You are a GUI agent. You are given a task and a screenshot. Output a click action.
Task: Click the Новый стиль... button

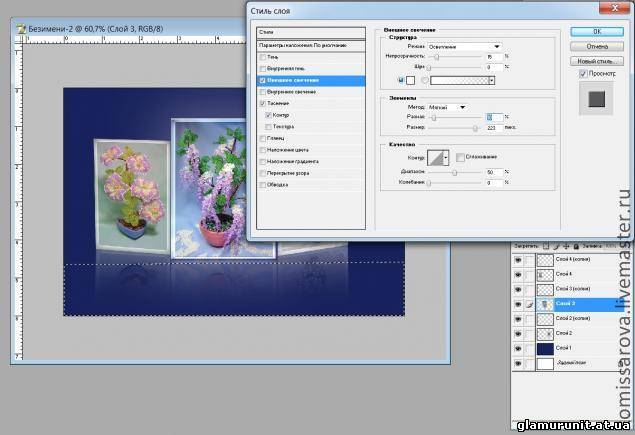coord(597,61)
